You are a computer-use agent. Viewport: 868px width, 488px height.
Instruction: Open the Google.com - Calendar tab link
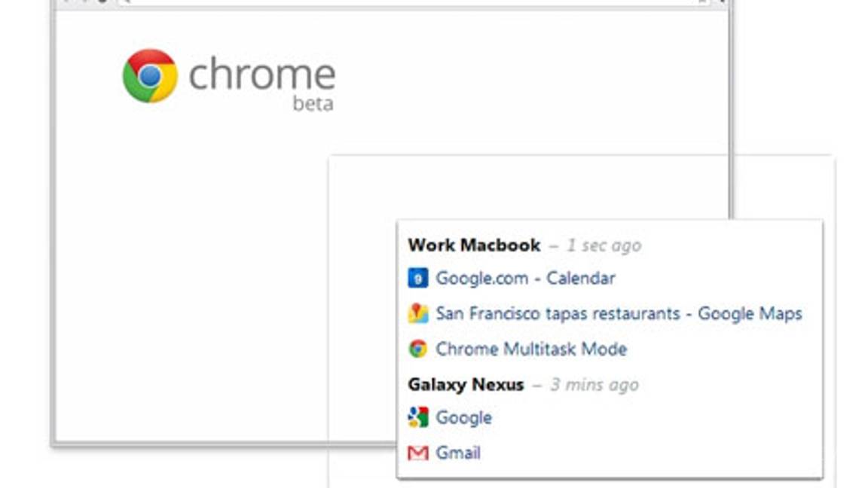pos(525,279)
